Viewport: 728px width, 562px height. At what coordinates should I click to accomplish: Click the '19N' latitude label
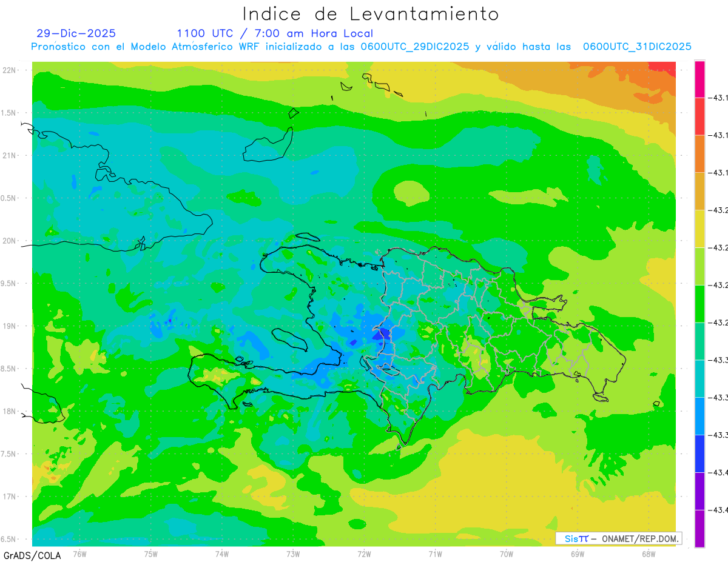tap(9, 326)
